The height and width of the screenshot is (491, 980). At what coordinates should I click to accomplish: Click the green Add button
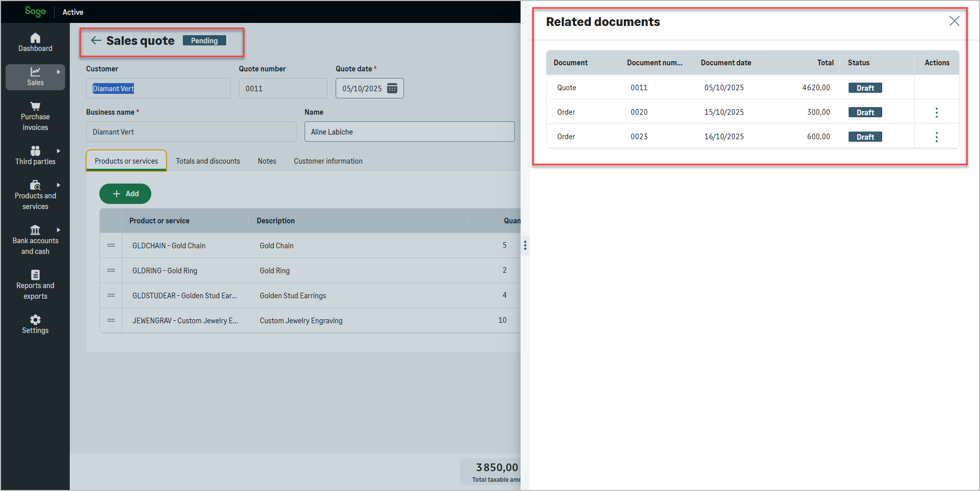[x=125, y=194]
